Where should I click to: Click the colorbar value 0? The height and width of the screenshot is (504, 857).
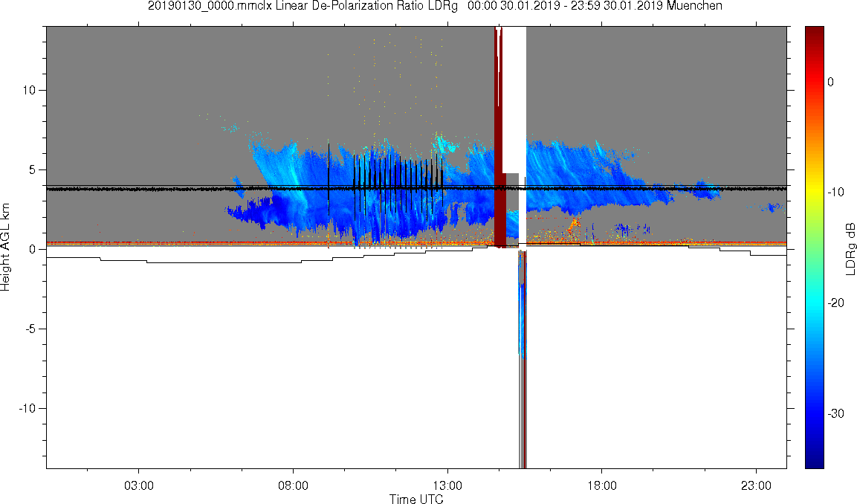coord(831,82)
